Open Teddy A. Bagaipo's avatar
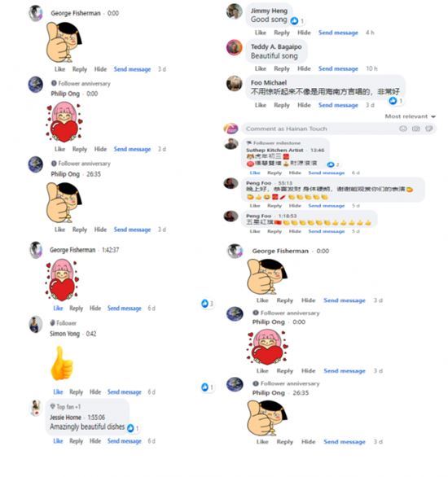 click(235, 47)
